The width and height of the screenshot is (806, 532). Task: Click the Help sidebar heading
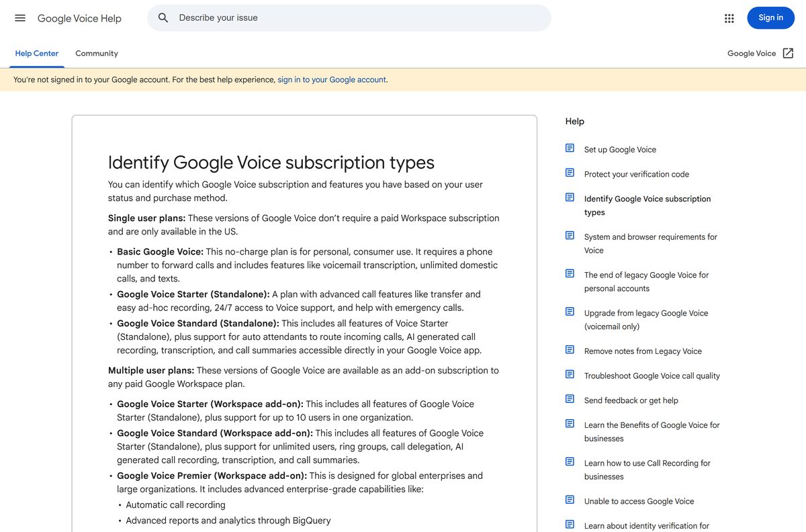click(x=575, y=122)
